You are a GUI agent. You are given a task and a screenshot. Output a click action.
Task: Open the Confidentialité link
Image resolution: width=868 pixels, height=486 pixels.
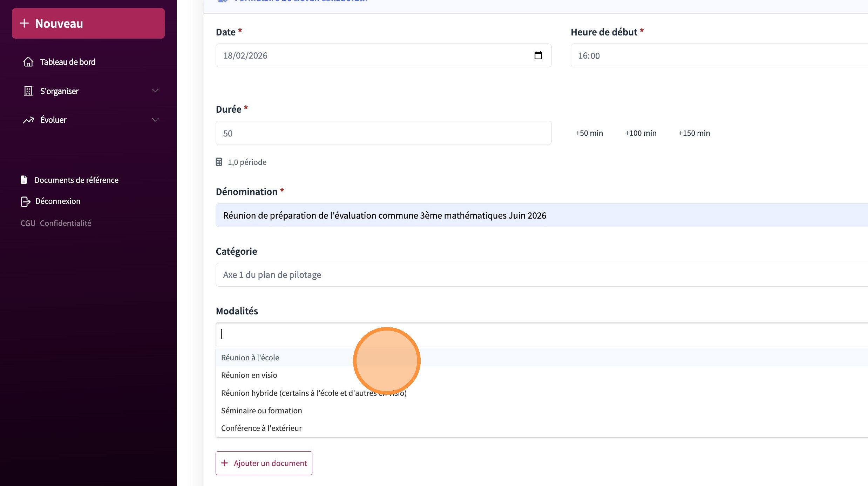66,223
